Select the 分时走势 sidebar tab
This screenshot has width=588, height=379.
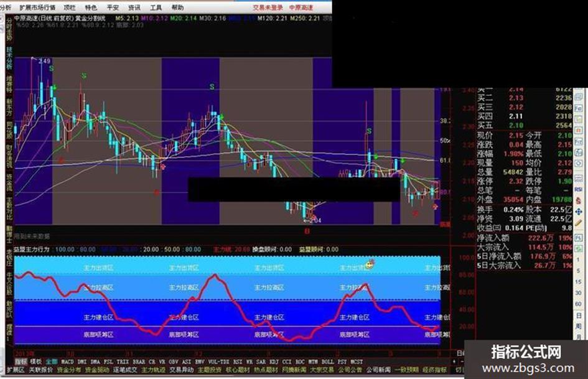[x=9, y=30]
